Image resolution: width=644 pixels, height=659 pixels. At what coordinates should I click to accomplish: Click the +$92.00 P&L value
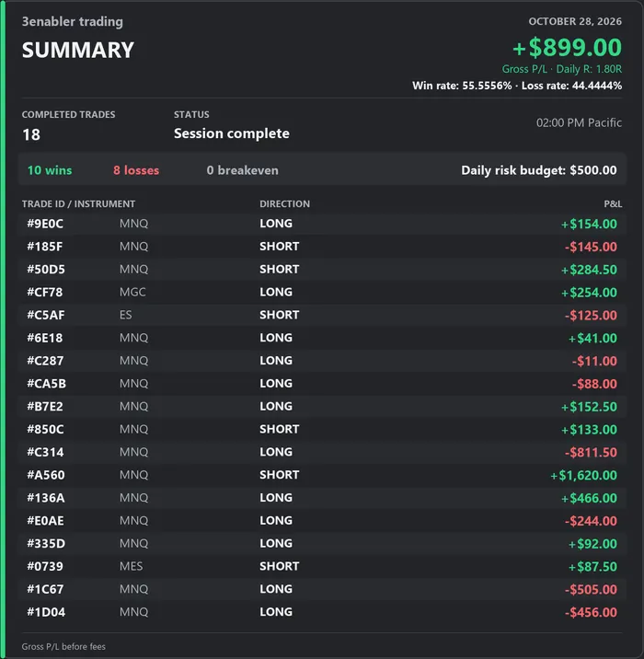(592, 544)
